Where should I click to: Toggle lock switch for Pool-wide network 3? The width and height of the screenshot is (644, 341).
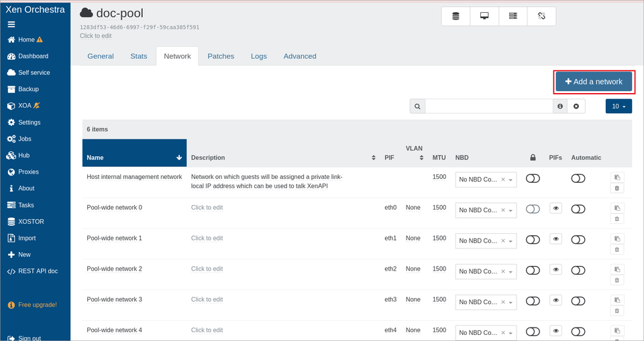tap(533, 301)
